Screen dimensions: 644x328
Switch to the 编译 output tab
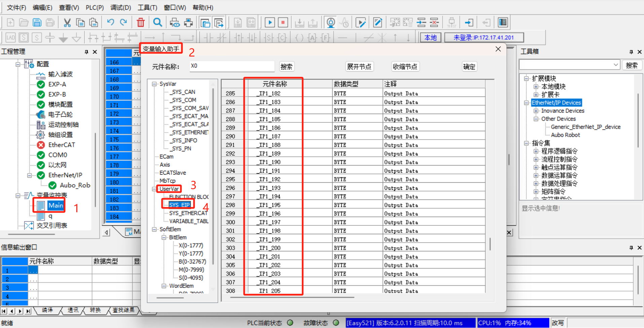(47, 310)
